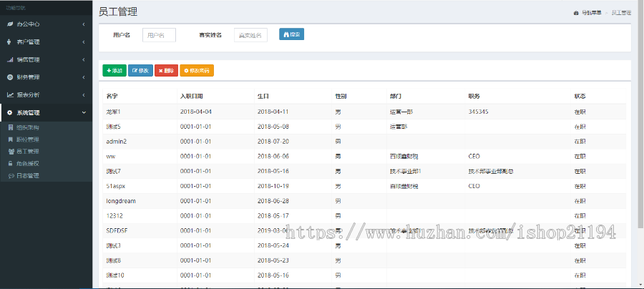Click the dashboard icon in the breadcrumb
The width and height of the screenshot is (644, 289).
point(576,13)
